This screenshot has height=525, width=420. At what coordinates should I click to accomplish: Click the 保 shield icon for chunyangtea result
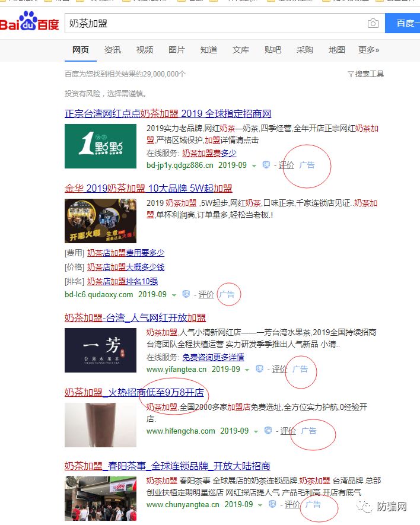tap(273, 504)
